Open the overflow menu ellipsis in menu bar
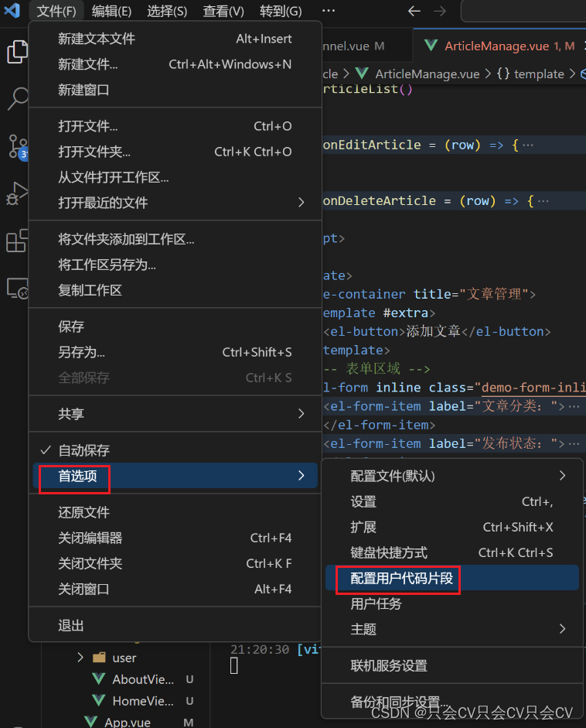This screenshot has width=586, height=728. (328, 11)
